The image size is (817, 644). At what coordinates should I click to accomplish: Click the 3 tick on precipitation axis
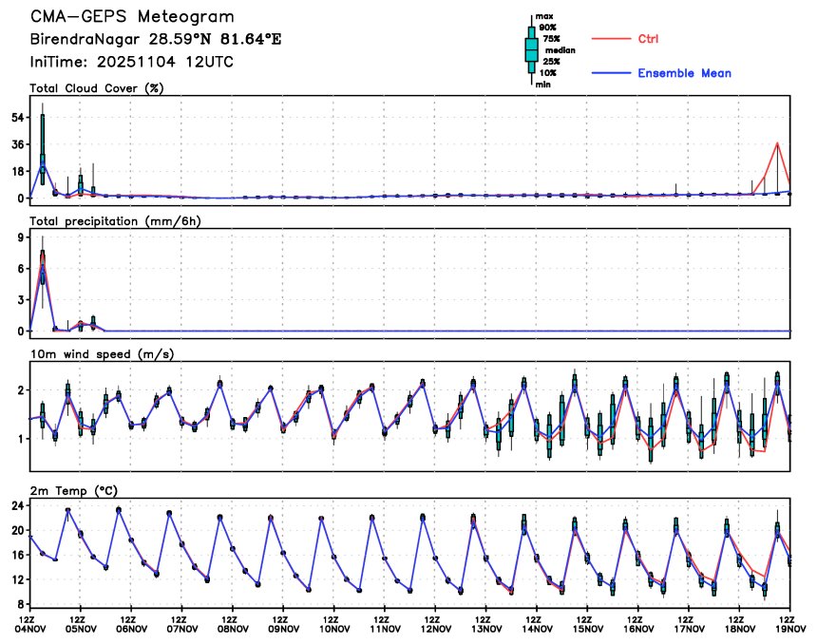21,300
